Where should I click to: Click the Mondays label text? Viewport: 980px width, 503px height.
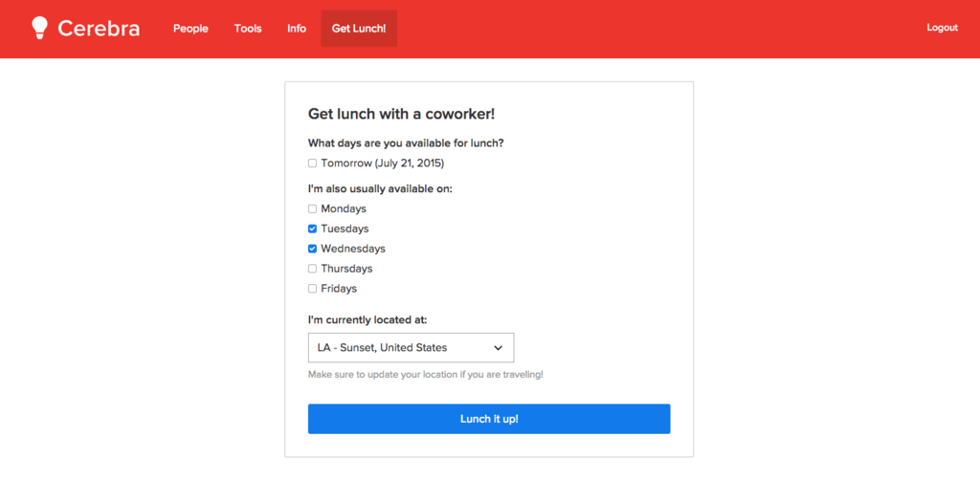[x=344, y=208]
